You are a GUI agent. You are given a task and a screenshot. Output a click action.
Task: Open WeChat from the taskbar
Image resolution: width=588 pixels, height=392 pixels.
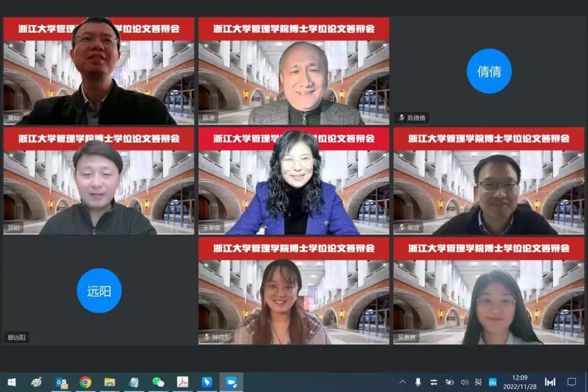[x=158, y=382]
